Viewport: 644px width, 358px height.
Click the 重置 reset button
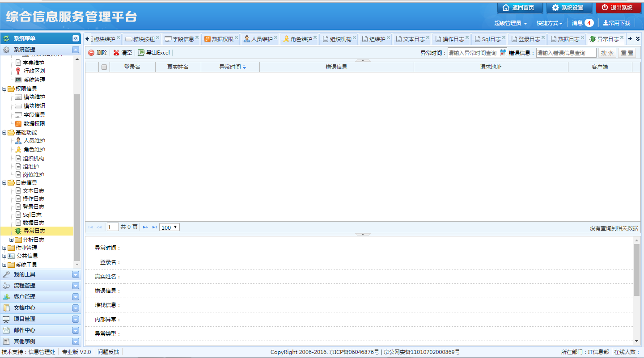(627, 53)
